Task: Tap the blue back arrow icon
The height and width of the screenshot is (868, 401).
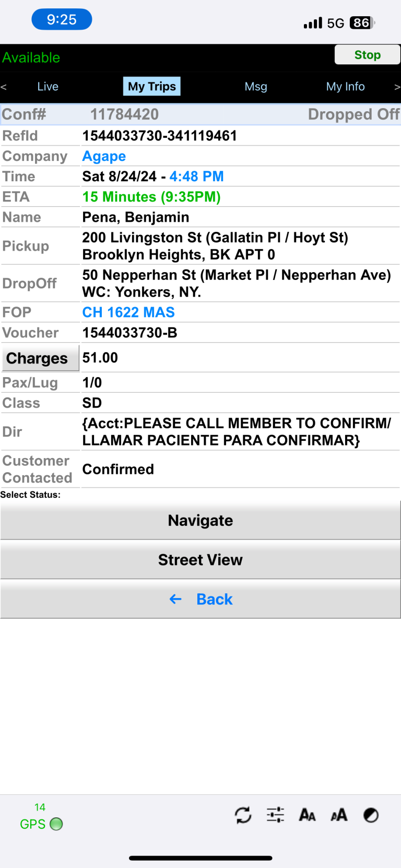Action: [175, 600]
